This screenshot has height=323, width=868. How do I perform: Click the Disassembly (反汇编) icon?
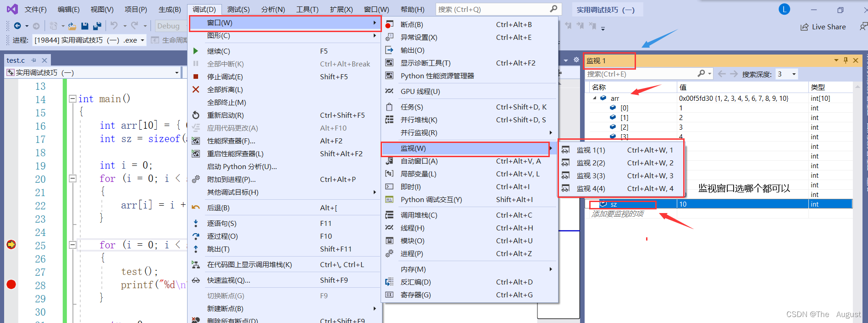click(x=389, y=282)
